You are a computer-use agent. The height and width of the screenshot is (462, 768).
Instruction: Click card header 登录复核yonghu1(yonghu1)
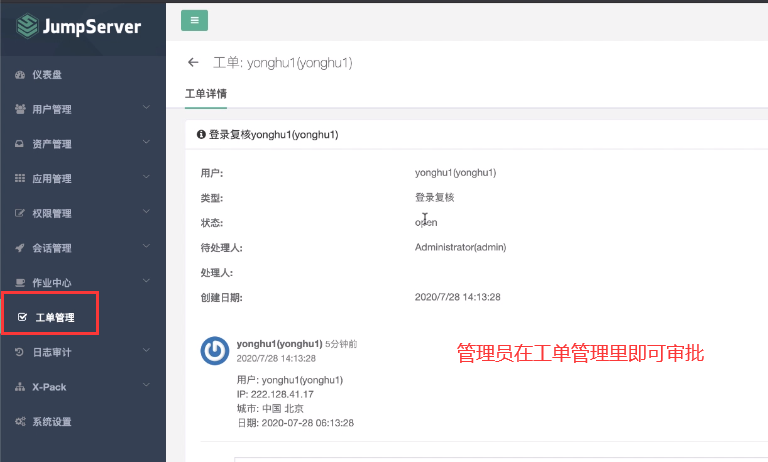273,135
